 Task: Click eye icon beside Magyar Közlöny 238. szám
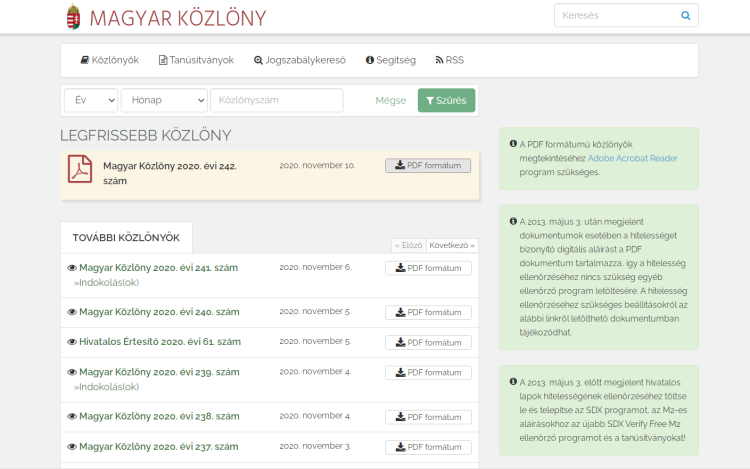pos(72,417)
